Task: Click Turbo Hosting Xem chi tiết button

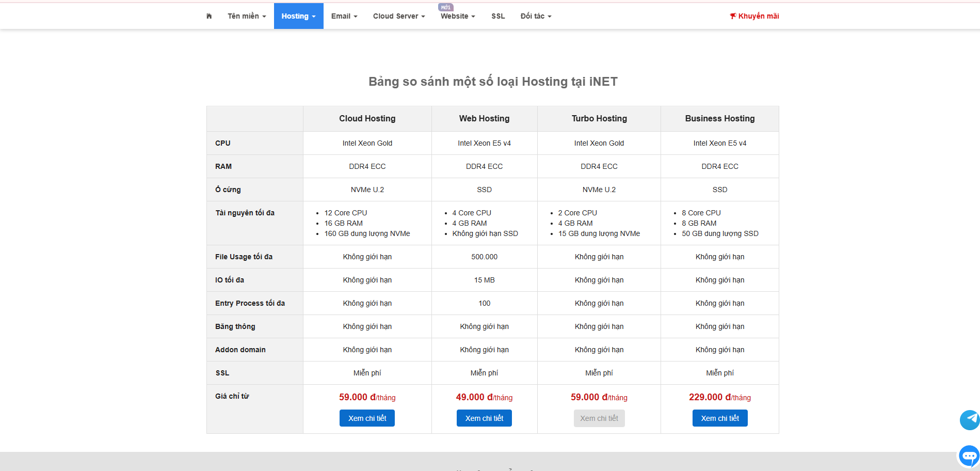Action: click(x=599, y=418)
